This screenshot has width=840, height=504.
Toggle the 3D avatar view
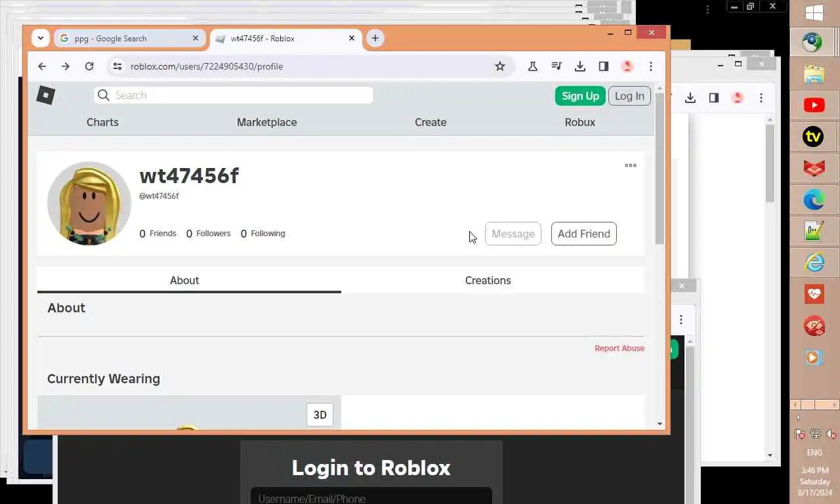[320, 415]
